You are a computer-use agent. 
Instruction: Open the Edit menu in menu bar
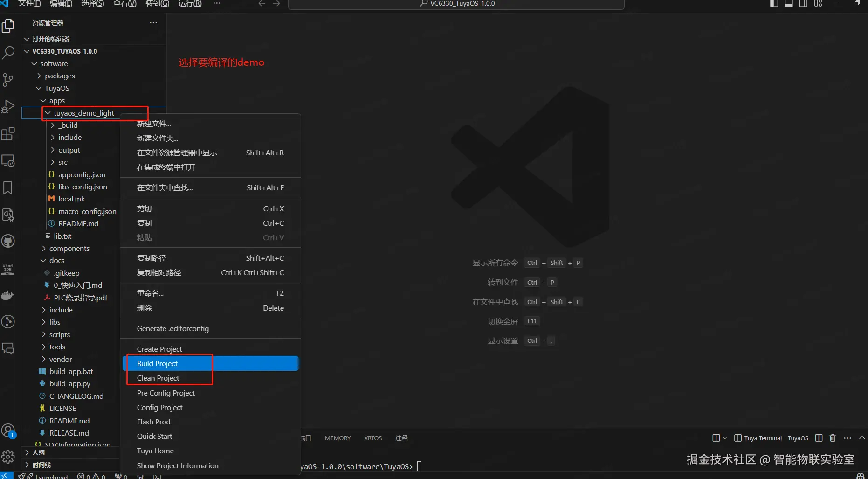61,4
